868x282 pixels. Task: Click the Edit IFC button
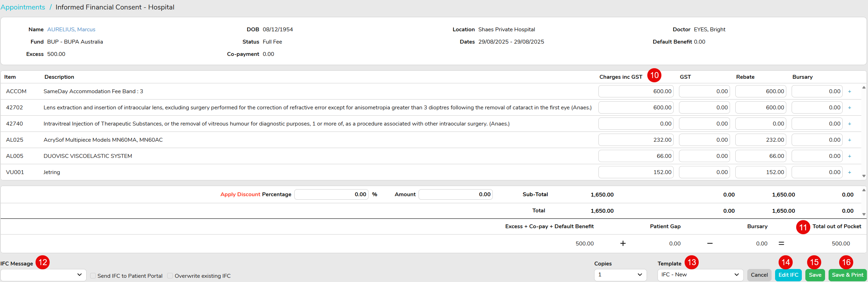tap(788, 275)
